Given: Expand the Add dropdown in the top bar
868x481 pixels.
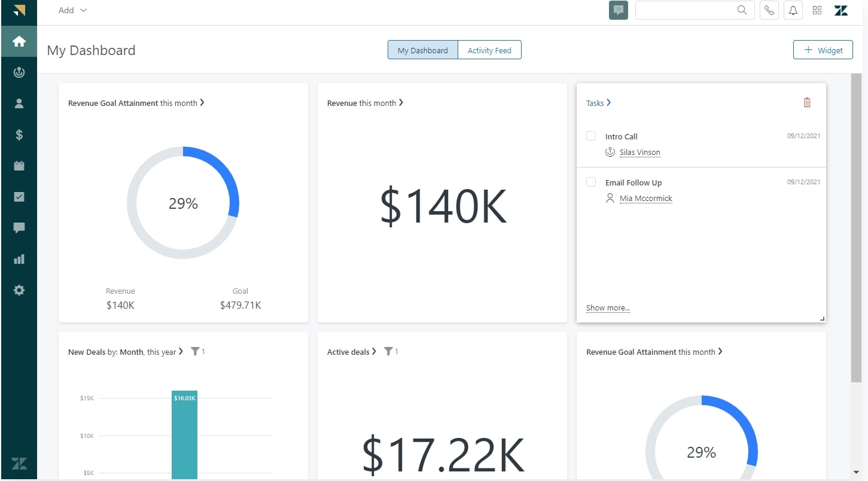Looking at the screenshot, I should click(x=72, y=10).
